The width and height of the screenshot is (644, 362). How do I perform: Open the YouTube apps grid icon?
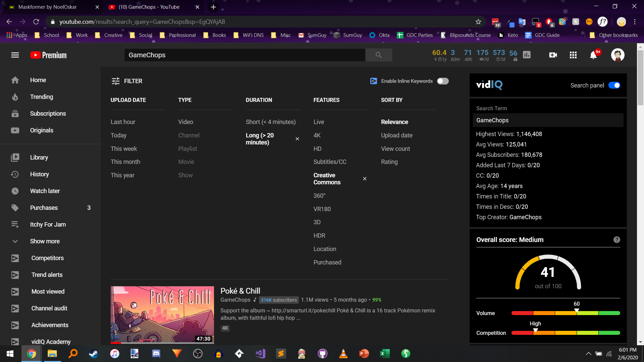[x=573, y=55]
